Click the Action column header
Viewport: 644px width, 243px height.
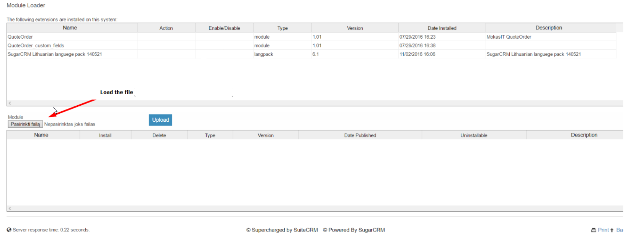[x=166, y=28]
